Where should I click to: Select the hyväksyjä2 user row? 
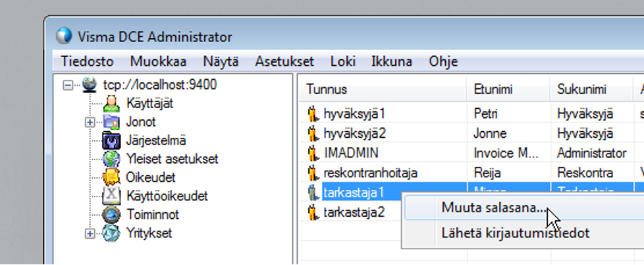point(355,133)
